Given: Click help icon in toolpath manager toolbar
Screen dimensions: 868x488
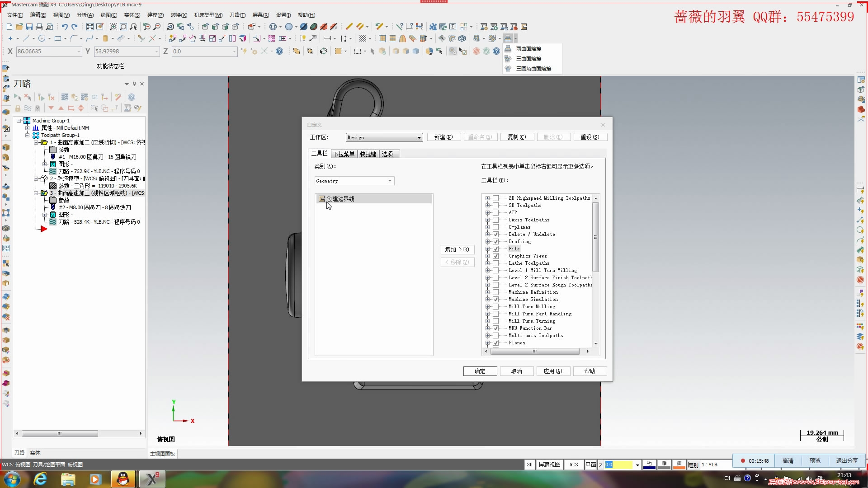Looking at the screenshot, I should coord(132,97).
